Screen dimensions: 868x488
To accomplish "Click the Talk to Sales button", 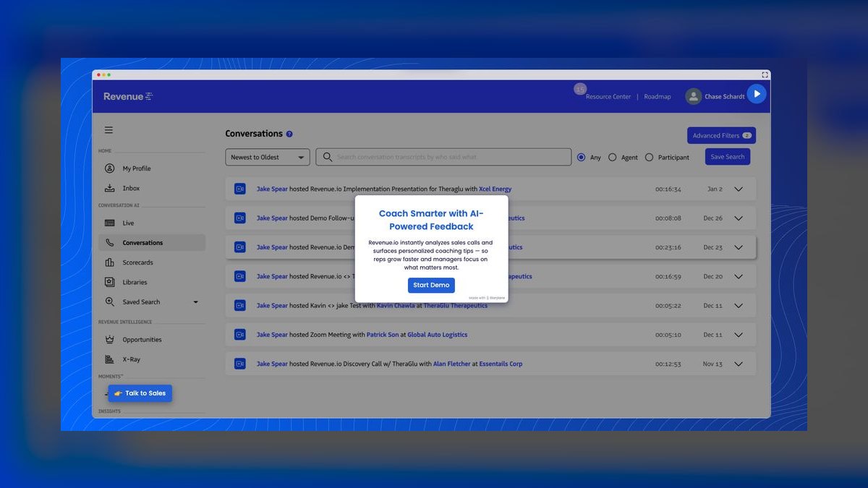I will point(140,393).
